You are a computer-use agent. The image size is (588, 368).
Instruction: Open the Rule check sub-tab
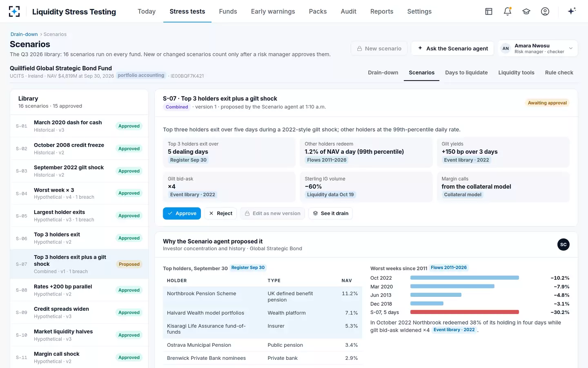click(x=559, y=73)
